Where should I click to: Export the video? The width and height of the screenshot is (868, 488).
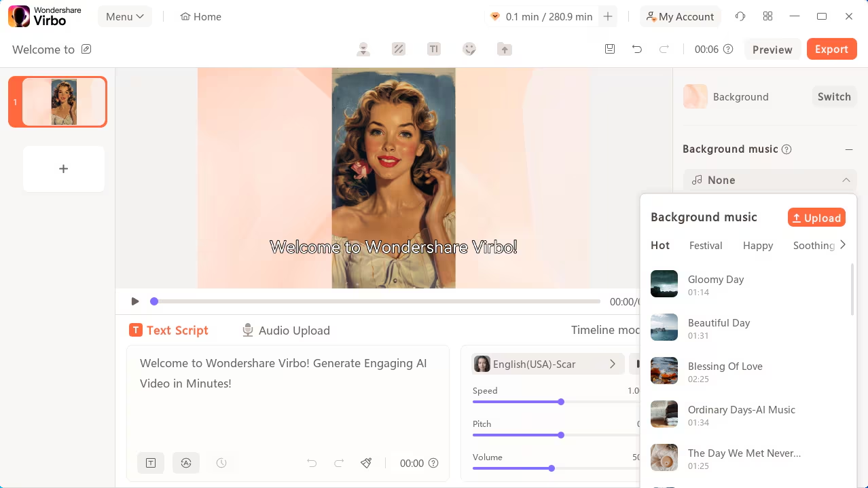tap(831, 49)
